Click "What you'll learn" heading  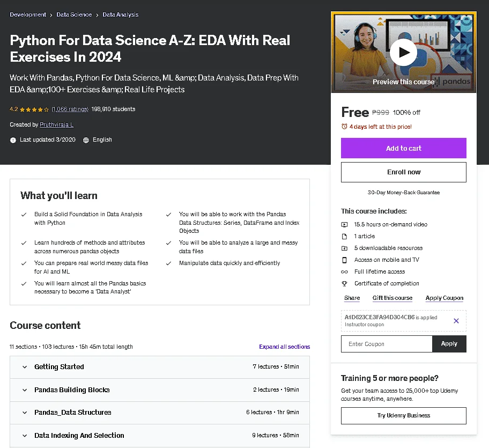coord(59,196)
